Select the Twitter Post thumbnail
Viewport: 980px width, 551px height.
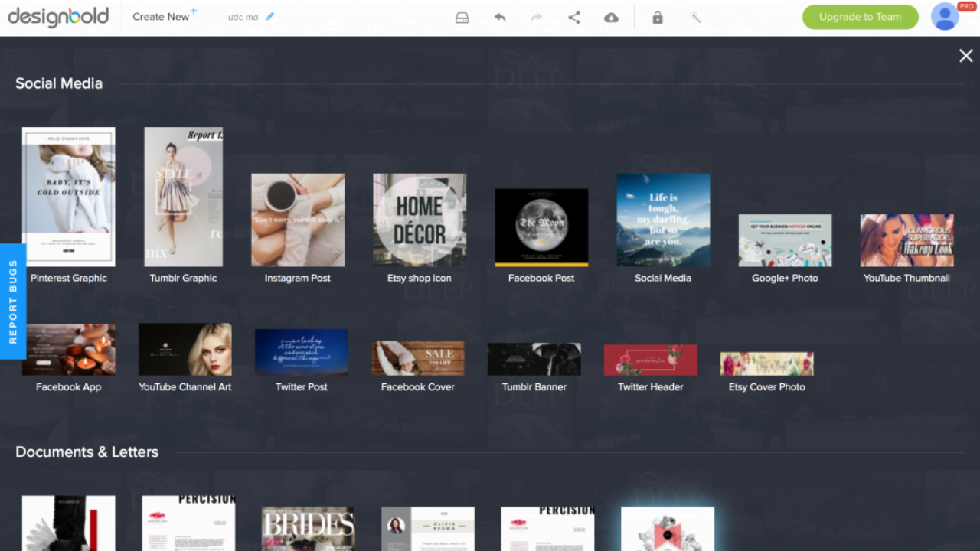tap(302, 352)
